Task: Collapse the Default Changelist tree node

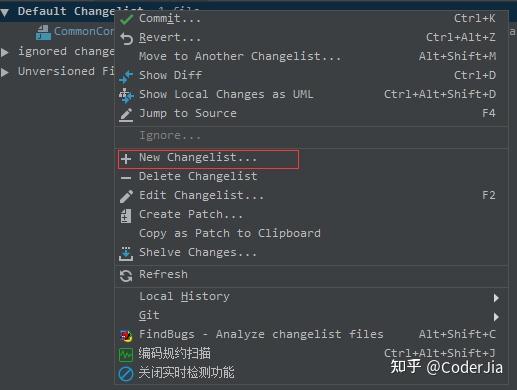Action: tap(5, 13)
